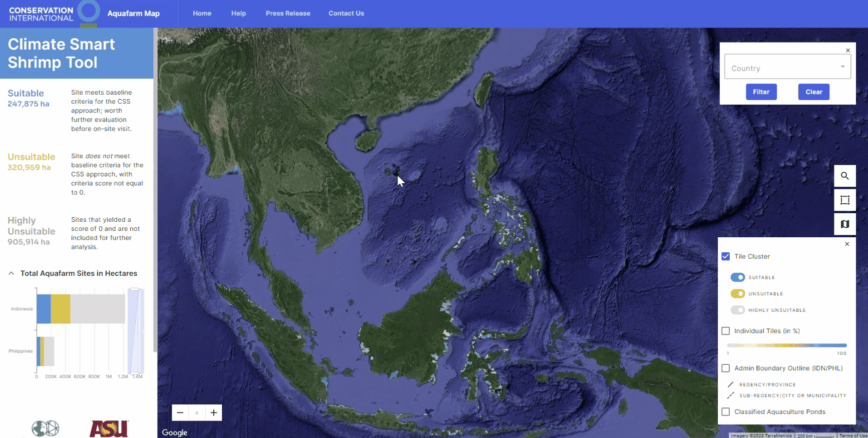Open the basemap layers map icon
This screenshot has width=868, height=438.
(844, 224)
